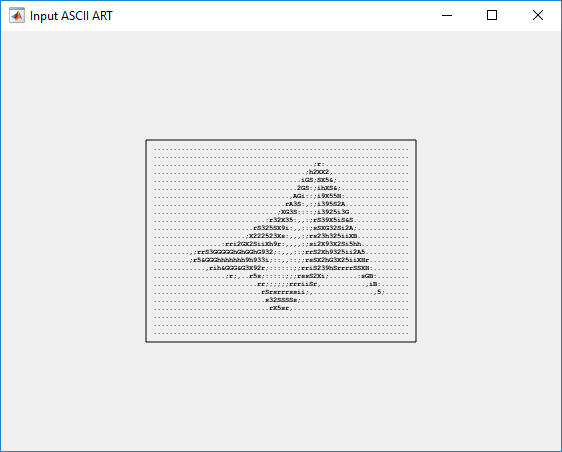
Task: Click the "s32SSSSs;" row near art bottom
Action: [282, 300]
